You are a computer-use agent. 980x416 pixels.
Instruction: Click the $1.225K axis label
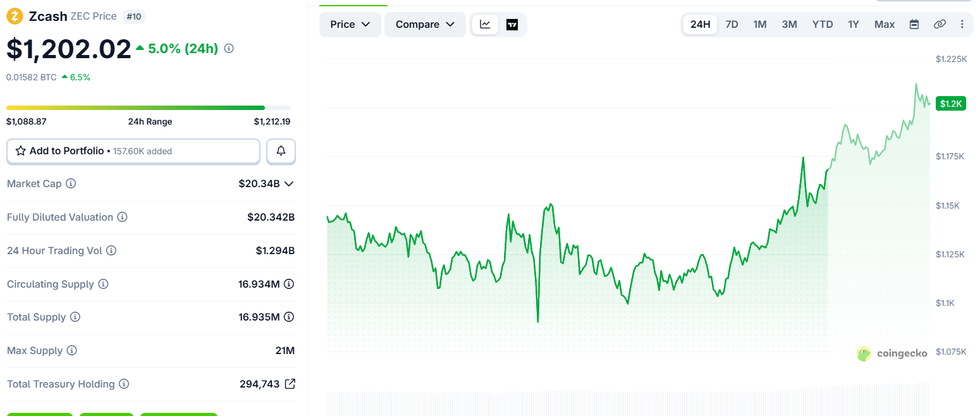click(x=952, y=59)
